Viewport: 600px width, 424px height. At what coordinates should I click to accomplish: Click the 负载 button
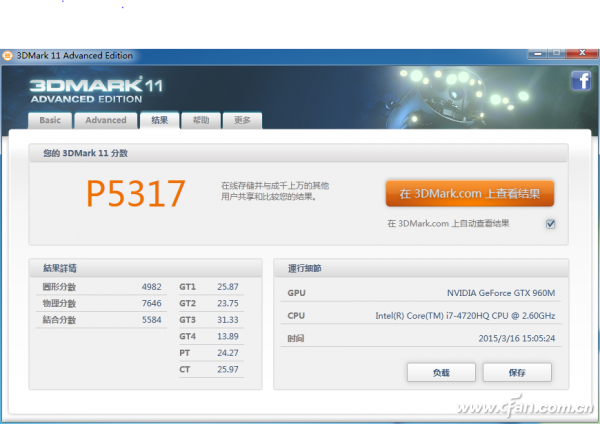tap(441, 372)
